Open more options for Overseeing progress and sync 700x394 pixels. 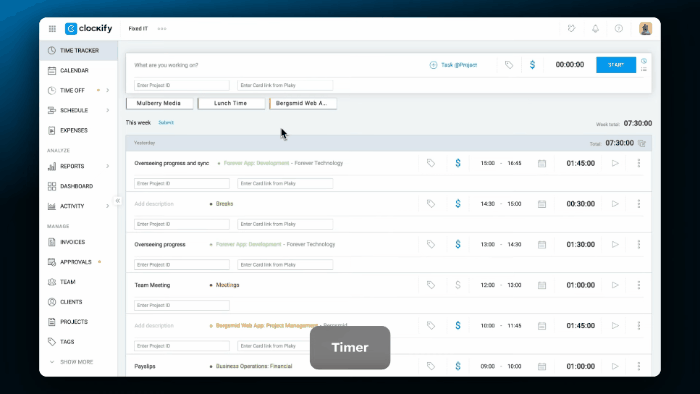tap(639, 163)
